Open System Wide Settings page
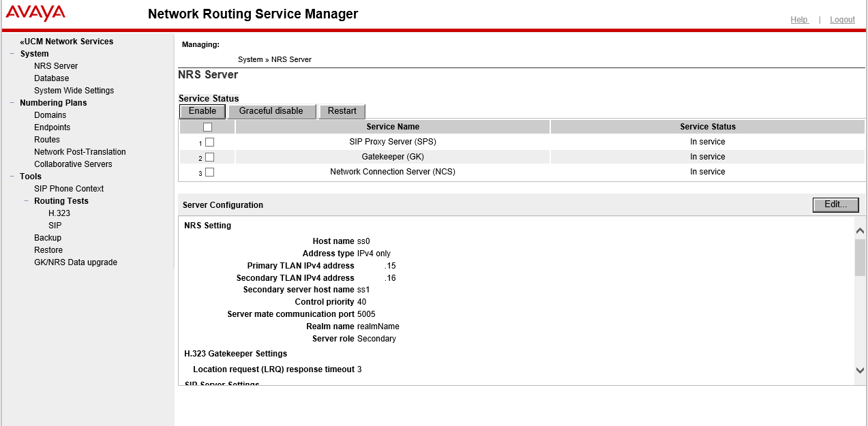This screenshot has width=868, height=426. 74,91
